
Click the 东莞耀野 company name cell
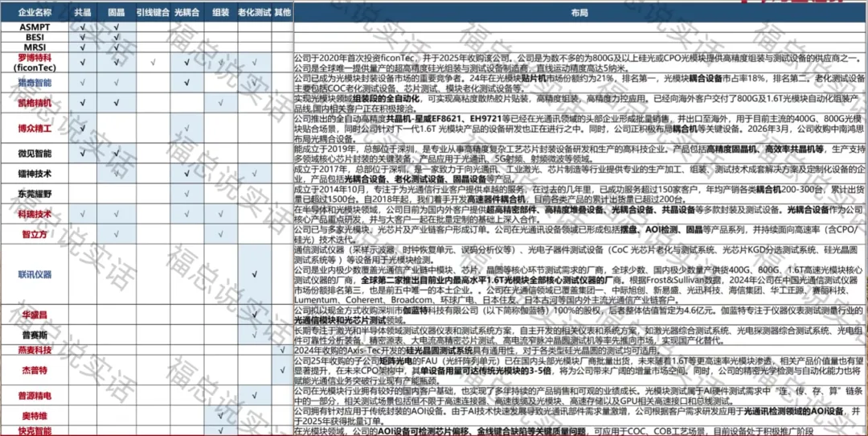point(34,193)
